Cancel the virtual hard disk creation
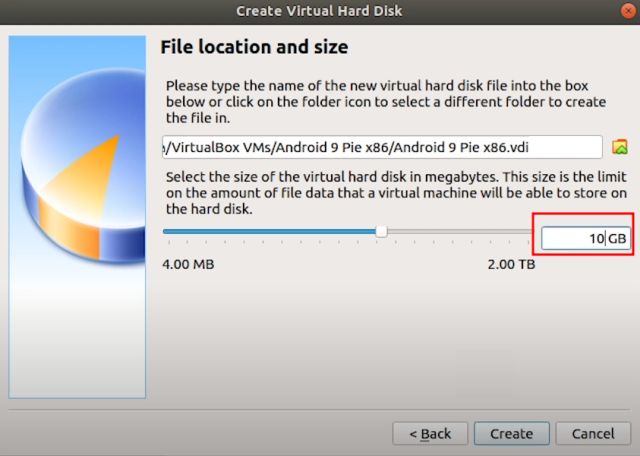Image resolution: width=640 pixels, height=456 pixels. click(x=593, y=433)
